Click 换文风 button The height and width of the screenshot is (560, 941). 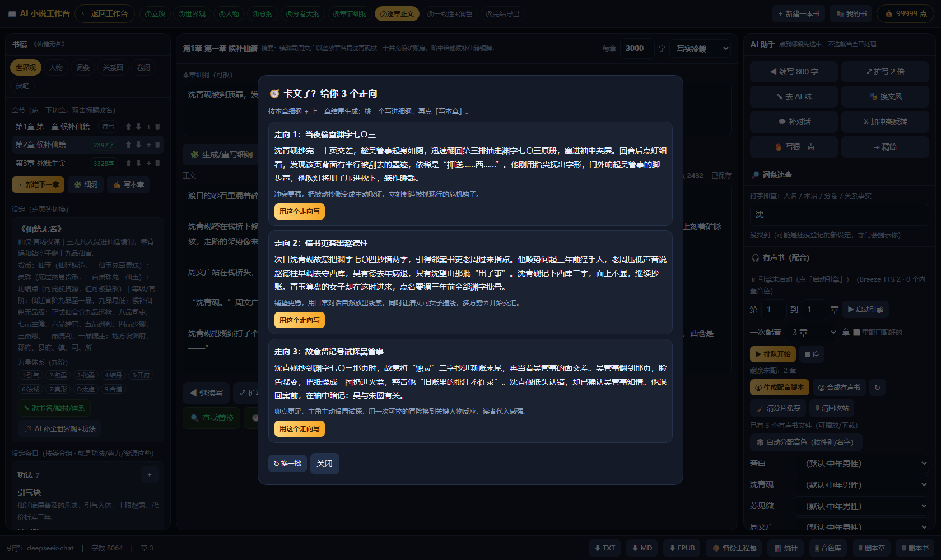pyautogui.click(x=885, y=96)
